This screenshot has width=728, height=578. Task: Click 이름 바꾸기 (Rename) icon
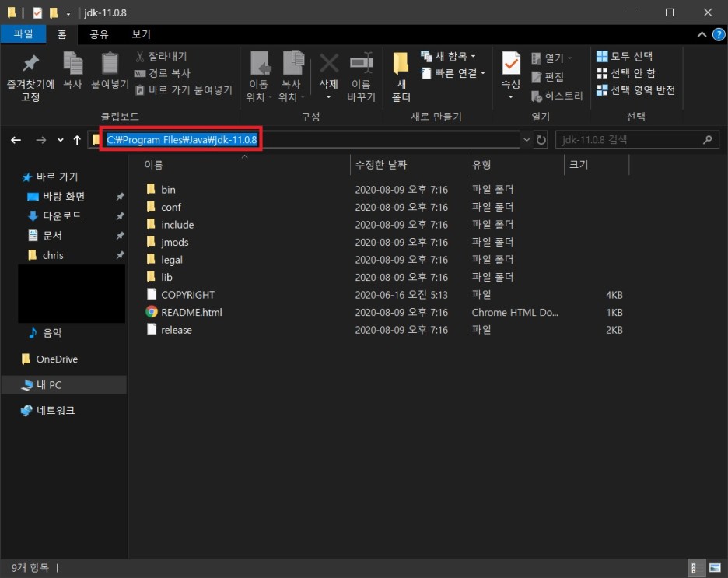pyautogui.click(x=361, y=77)
